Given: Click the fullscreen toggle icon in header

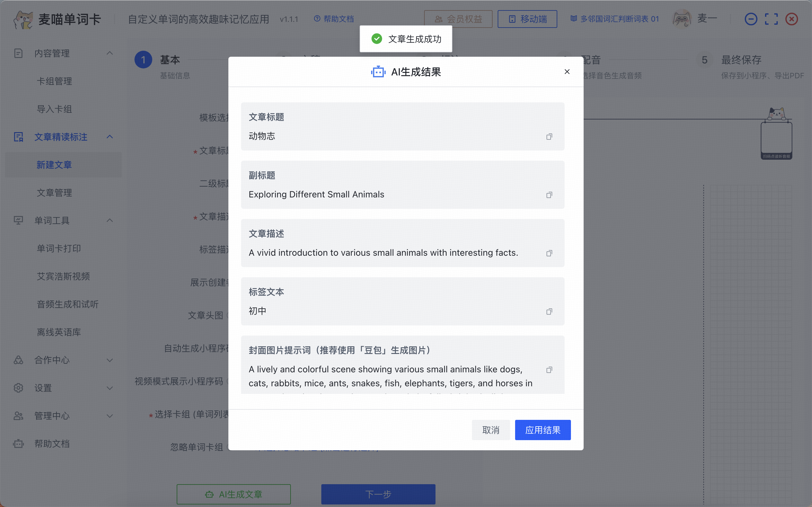Looking at the screenshot, I should click(x=771, y=19).
